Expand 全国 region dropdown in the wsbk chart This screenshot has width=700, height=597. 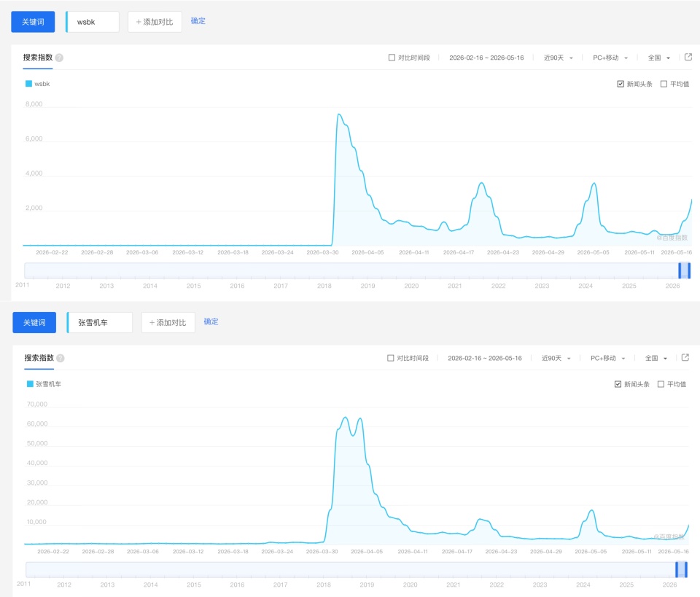659,58
